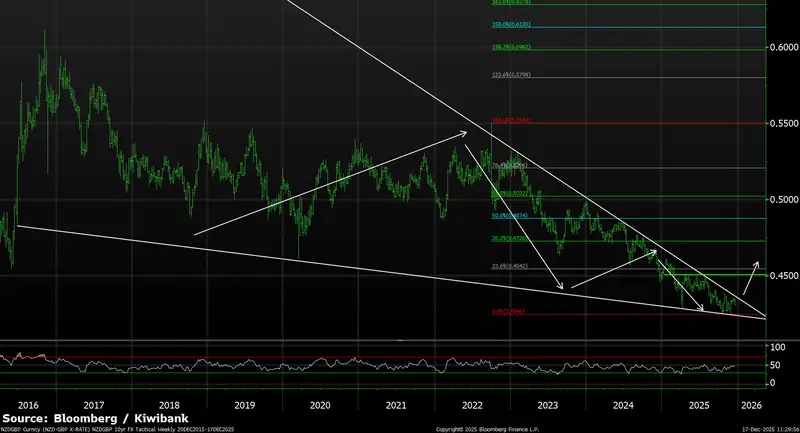The image size is (800, 433).
Task: Click the 0.6000 price axis label
Action: (x=782, y=47)
